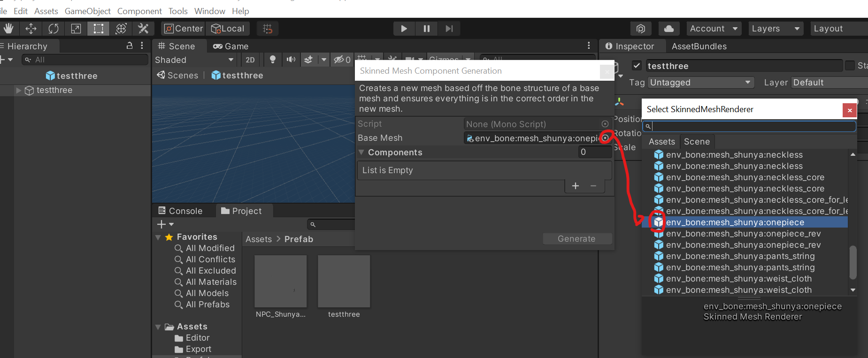Select the Move tool
This screenshot has height=358, width=868.
click(x=31, y=29)
